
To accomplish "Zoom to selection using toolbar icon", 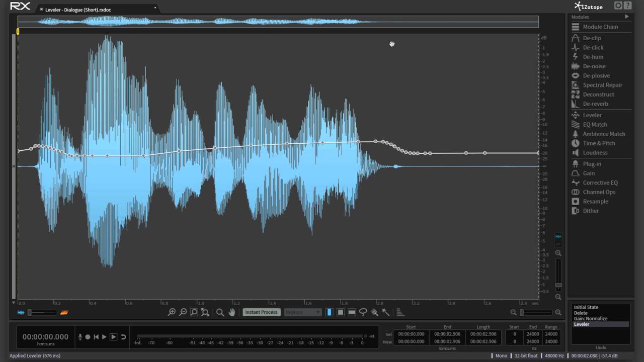I will click(194, 312).
